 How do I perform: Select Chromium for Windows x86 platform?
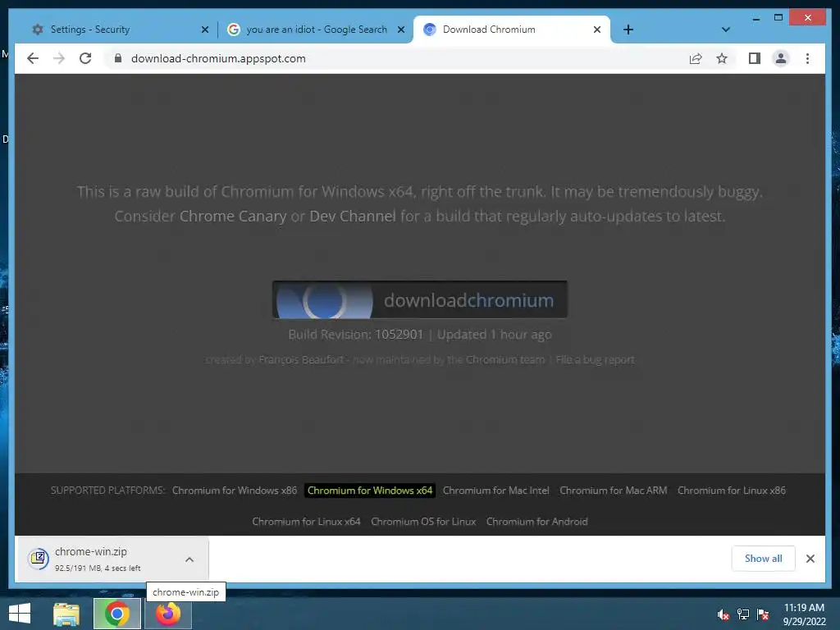(x=234, y=491)
